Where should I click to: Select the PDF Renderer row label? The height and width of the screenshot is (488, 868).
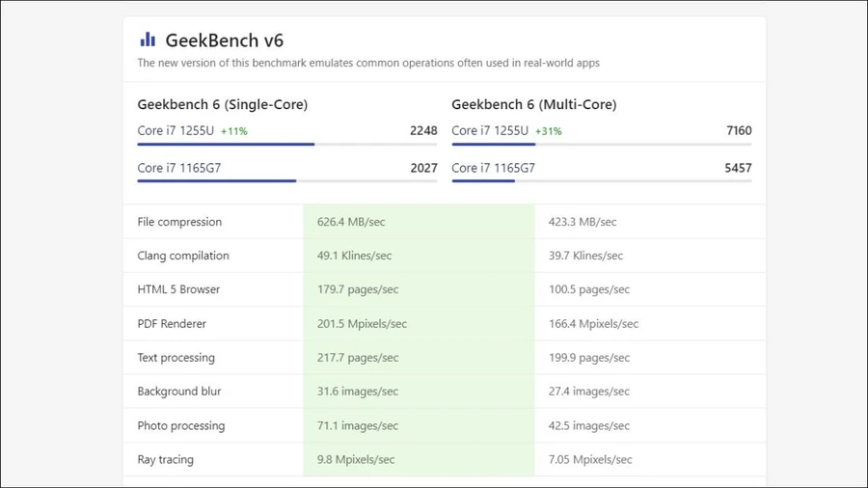172,324
